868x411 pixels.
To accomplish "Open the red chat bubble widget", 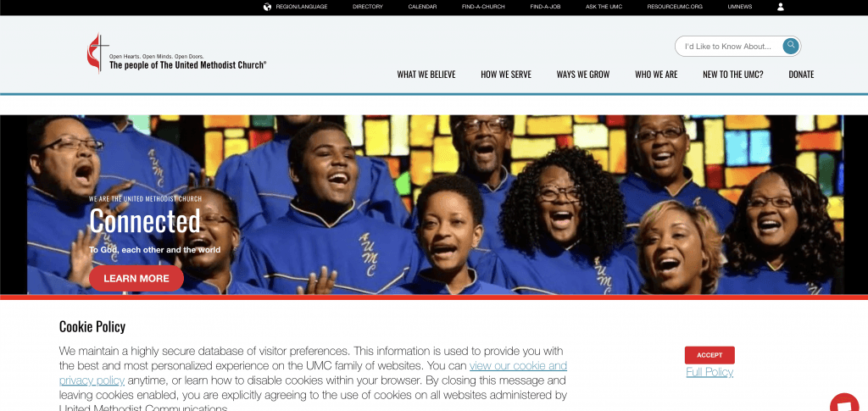I will (844, 403).
